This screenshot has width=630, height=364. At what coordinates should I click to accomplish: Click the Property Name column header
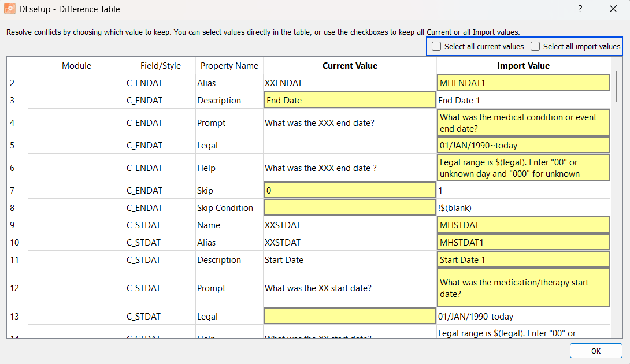point(229,65)
